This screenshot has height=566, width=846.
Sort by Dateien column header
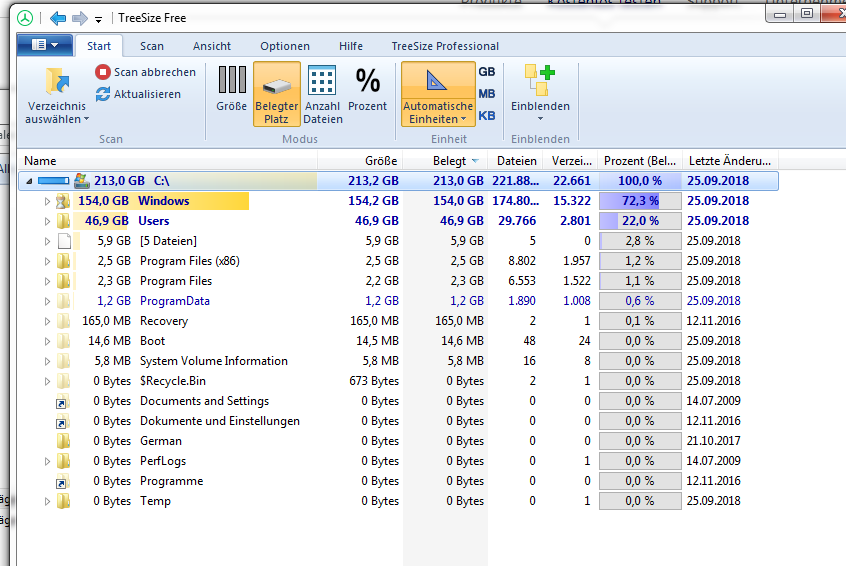pos(515,161)
